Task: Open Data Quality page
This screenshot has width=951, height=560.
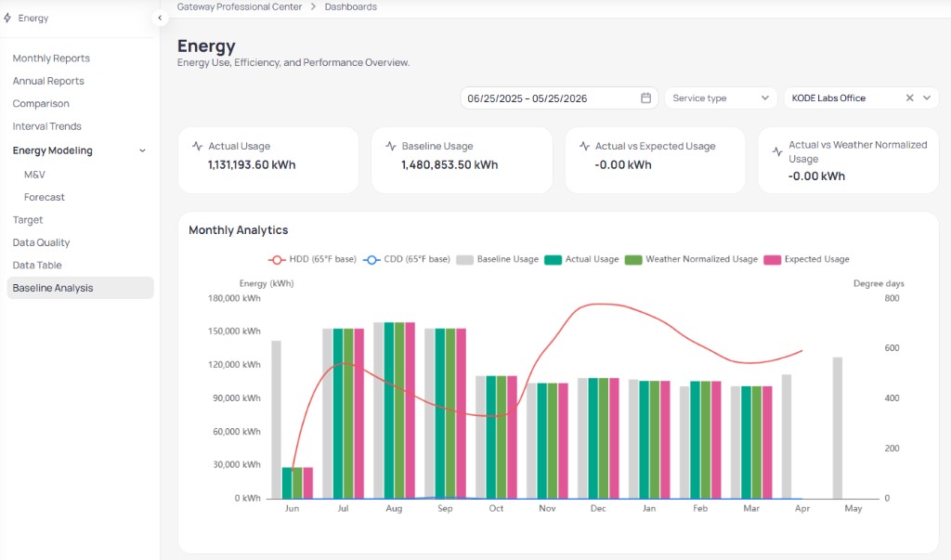Action: click(41, 242)
